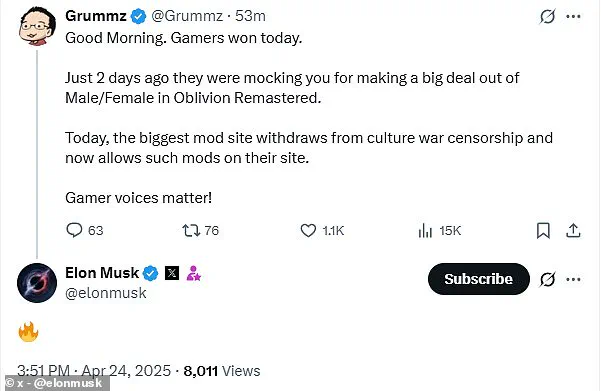View analytics icon showing 15K views
The image size is (601, 391).
tap(425, 230)
